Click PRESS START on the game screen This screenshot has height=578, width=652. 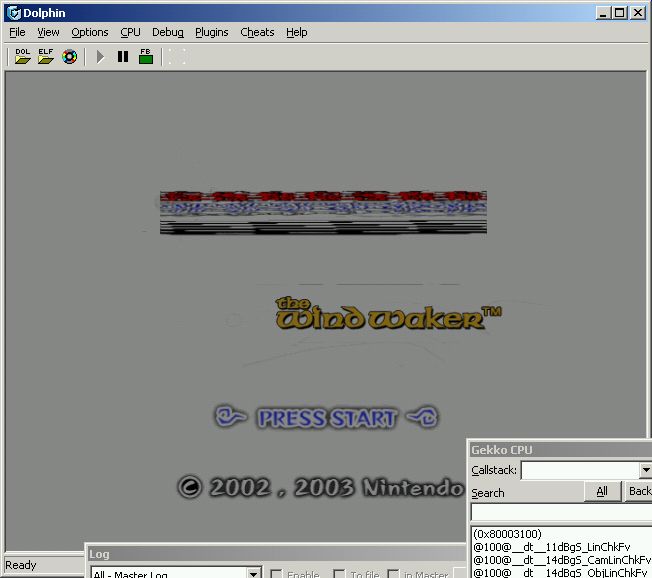[326, 418]
